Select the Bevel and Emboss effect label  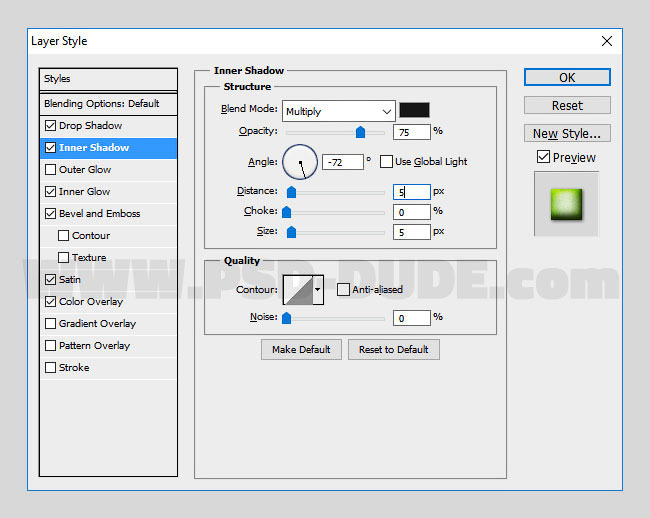click(x=99, y=213)
